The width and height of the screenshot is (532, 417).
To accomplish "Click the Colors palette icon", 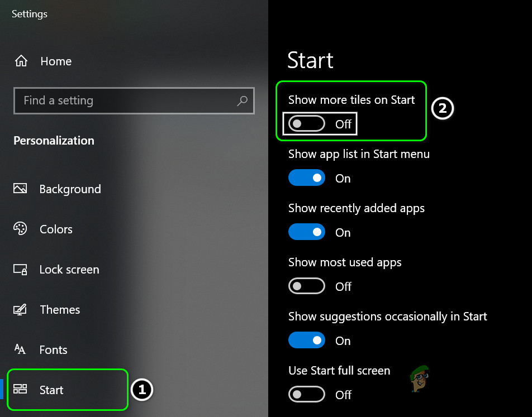I will point(20,228).
